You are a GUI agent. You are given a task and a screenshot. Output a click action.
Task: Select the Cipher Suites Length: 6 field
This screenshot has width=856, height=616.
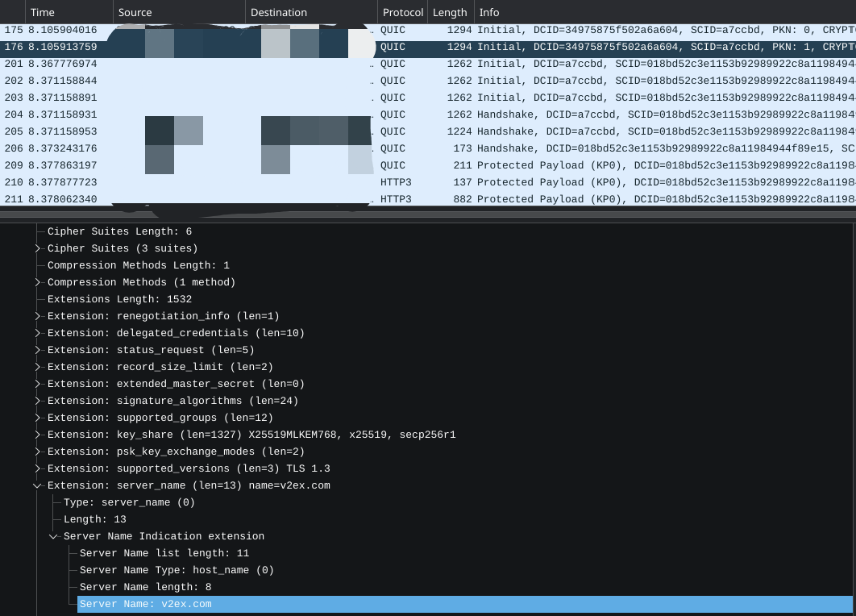[119, 231]
